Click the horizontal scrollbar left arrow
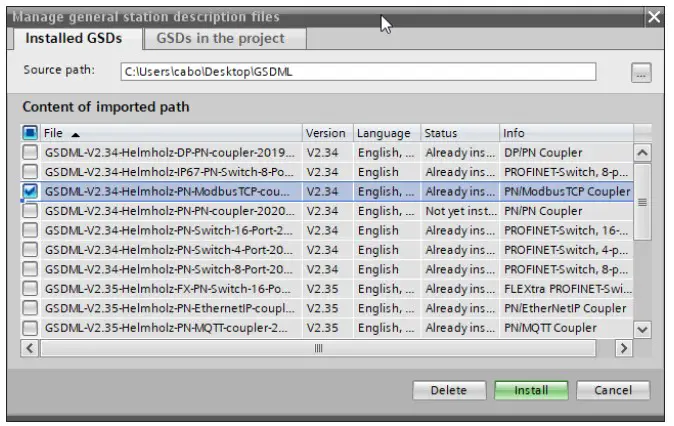The height and width of the screenshot is (426, 674). [30, 348]
